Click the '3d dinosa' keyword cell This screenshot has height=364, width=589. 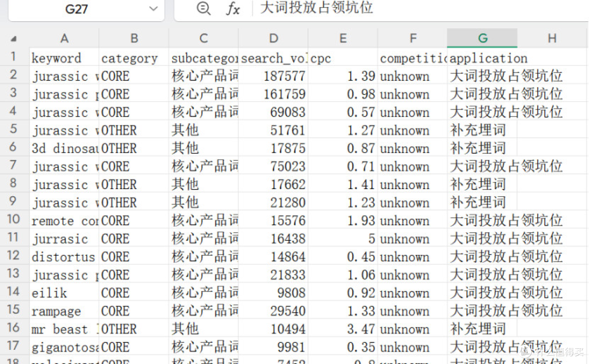64,148
